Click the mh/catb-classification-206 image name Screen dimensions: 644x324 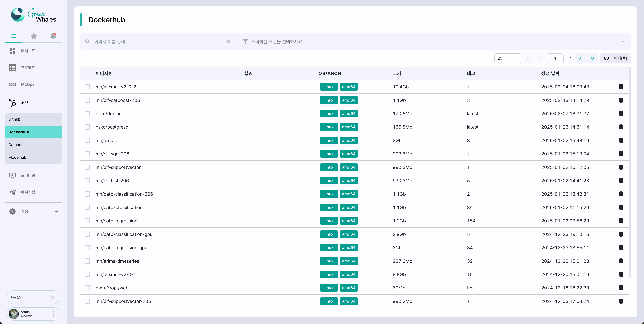(124, 194)
